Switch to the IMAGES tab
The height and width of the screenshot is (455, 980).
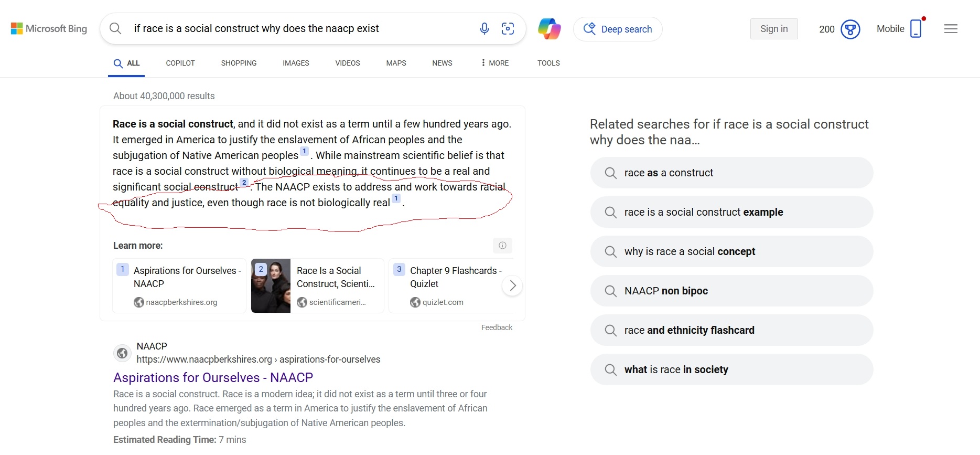pyautogui.click(x=296, y=63)
